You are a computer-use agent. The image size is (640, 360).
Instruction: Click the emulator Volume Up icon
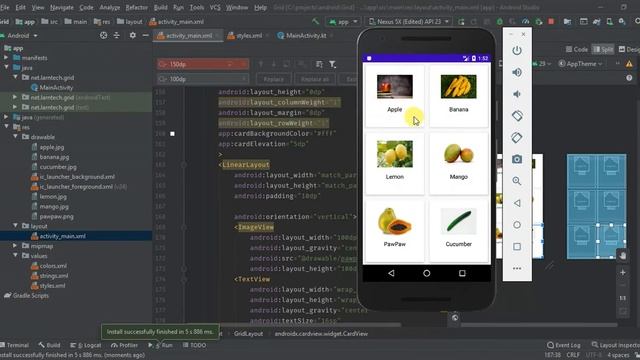(x=517, y=72)
